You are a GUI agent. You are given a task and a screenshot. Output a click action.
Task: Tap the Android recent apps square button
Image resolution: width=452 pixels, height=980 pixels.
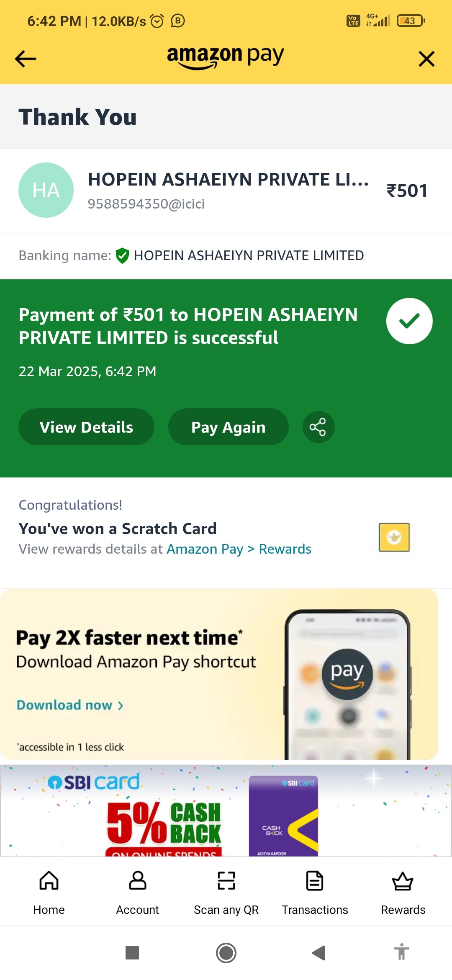(132, 953)
